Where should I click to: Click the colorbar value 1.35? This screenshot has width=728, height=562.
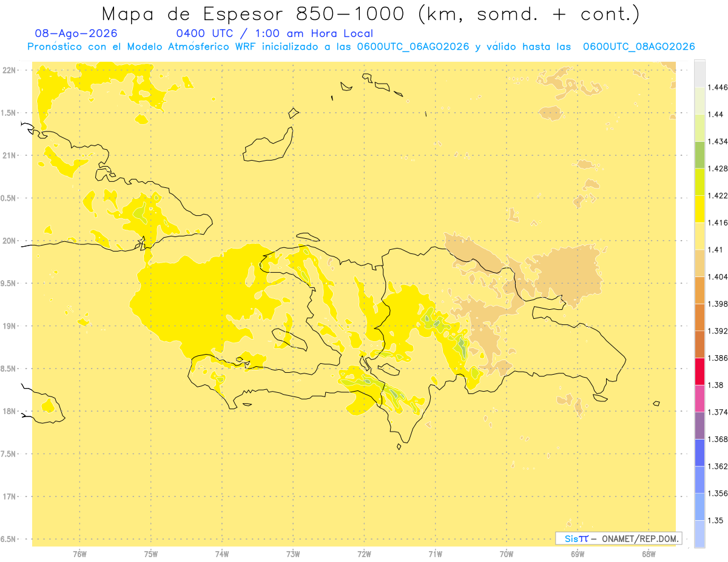(716, 520)
